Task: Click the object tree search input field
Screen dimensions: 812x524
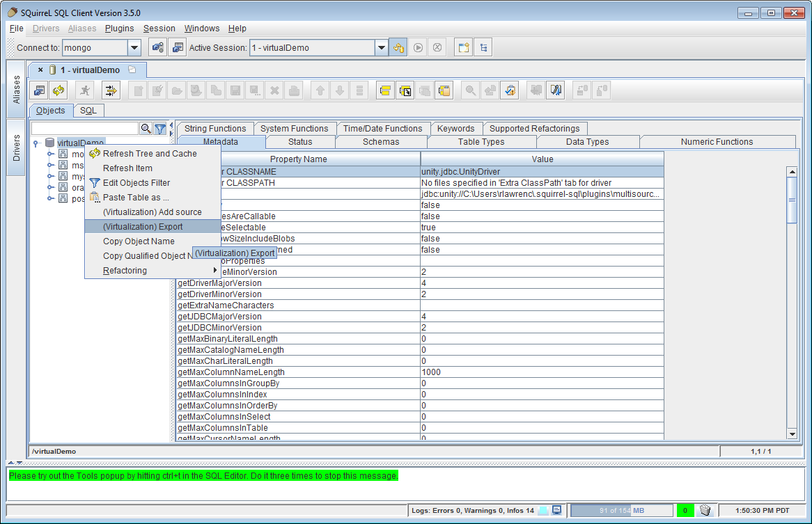Action: click(x=84, y=129)
